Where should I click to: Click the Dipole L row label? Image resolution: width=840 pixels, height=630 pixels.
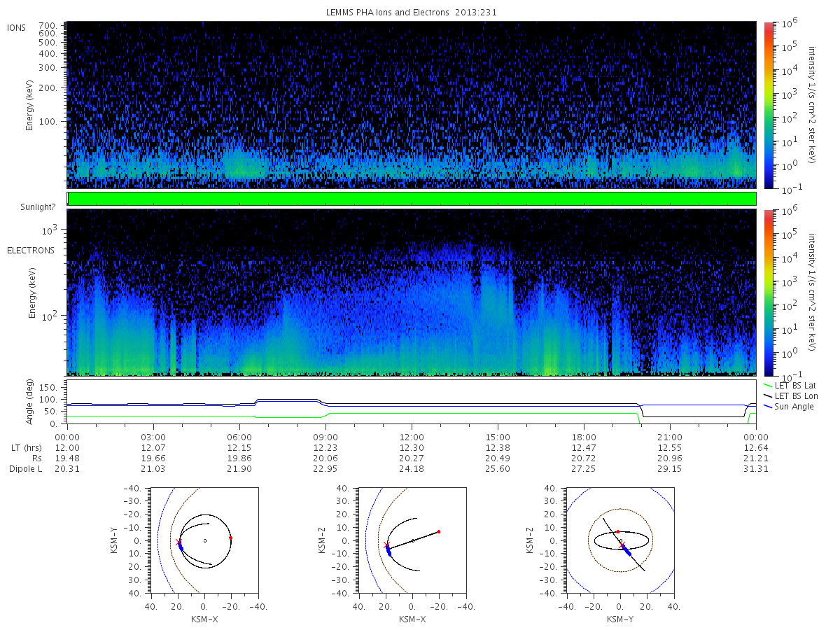26,468
